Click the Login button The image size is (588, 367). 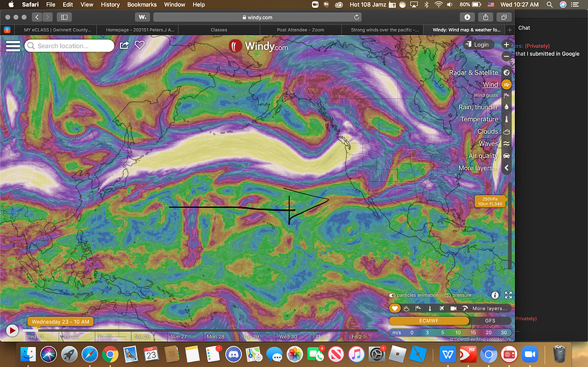coord(478,44)
